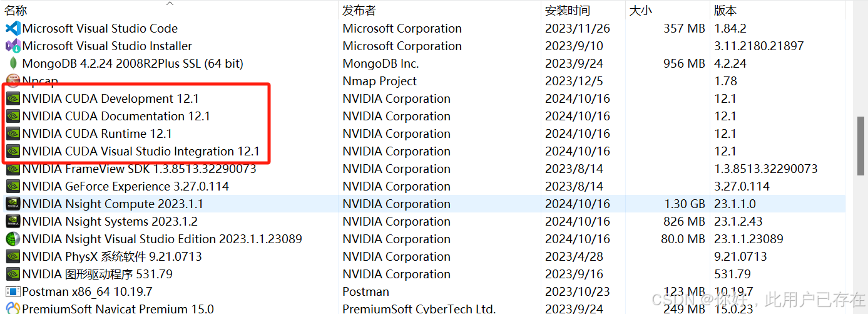Click the NVIDIA FrameView SDK icon

13,169
